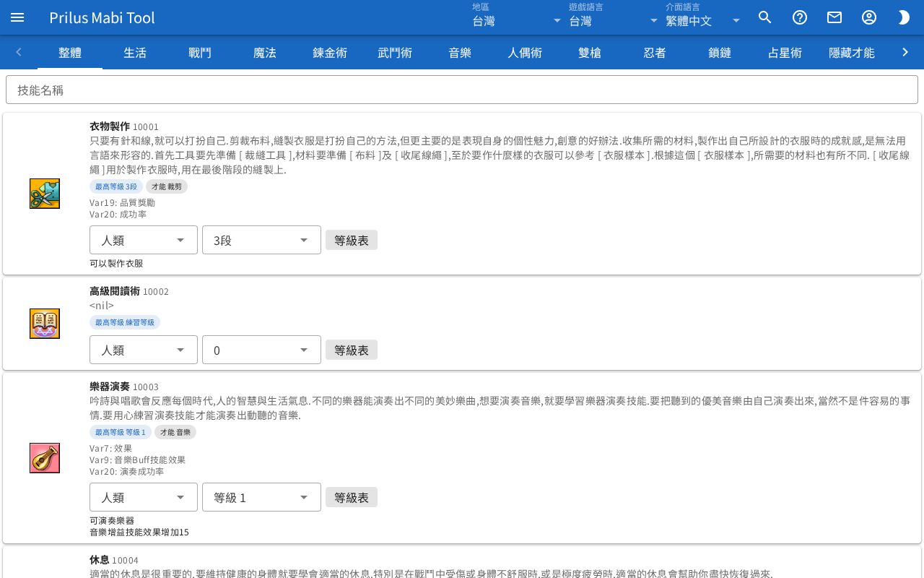The height and width of the screenshot is (578, 924).
Task: Click the Prilus Mabi Tool title
Action: (x=103, y=17)
